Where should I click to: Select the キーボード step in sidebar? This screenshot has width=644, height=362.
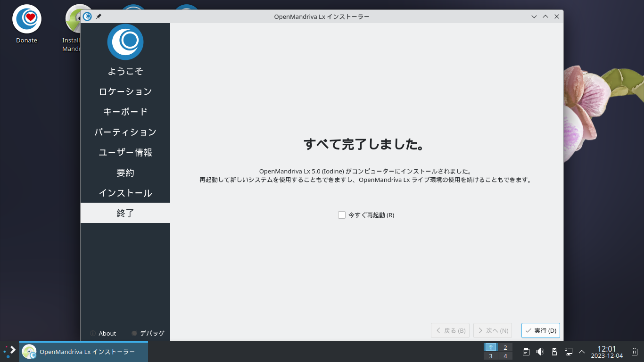tap(125, 112)
